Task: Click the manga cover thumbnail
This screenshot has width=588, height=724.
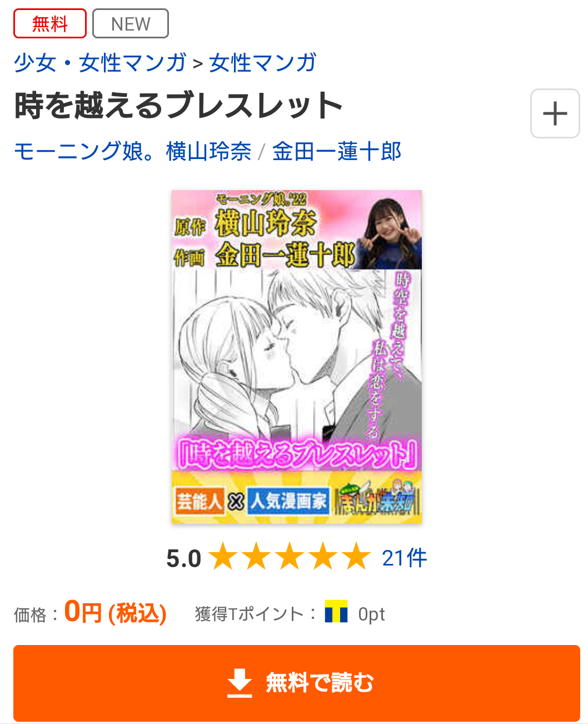Action: pyautogui.click(x=297, y=357)
